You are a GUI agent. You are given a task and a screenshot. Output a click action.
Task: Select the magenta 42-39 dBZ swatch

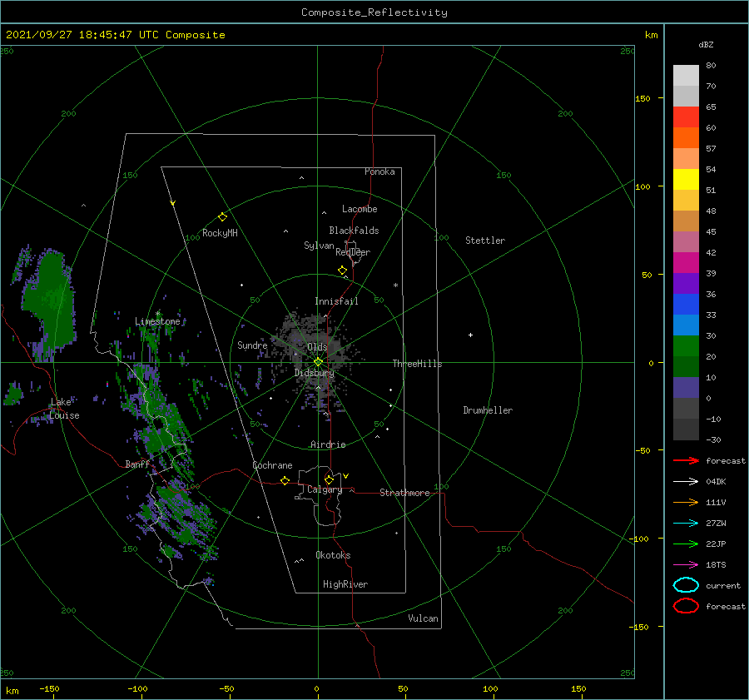point(686,263)
